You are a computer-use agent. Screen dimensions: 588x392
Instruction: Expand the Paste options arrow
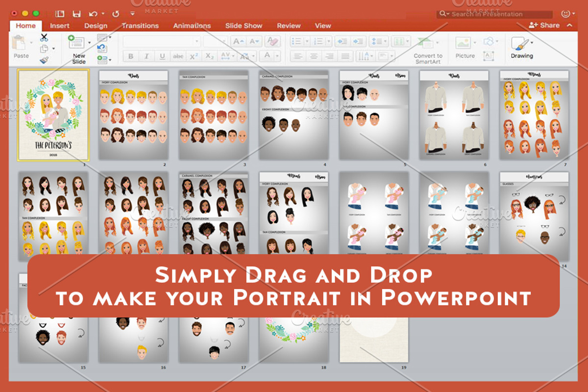coord(32,43)
